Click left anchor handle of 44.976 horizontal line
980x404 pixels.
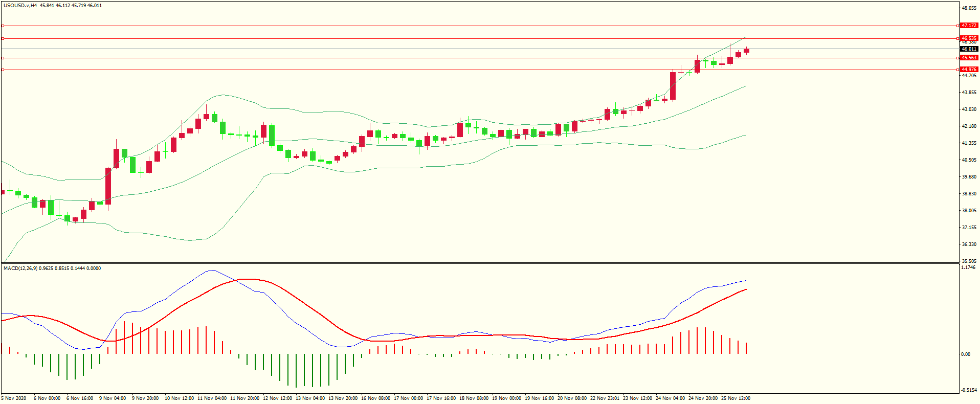point(3,70)
